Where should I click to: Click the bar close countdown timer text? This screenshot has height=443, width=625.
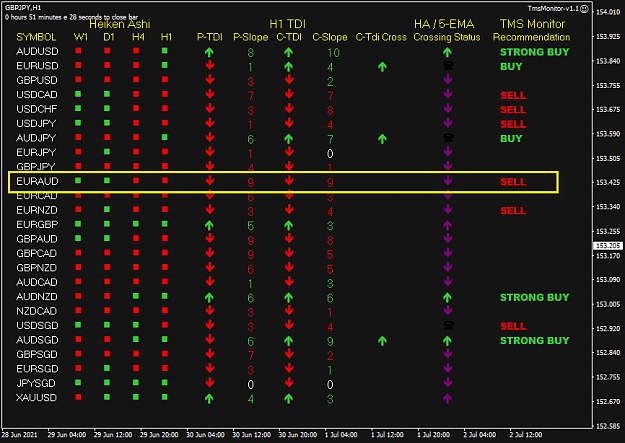tap(71, 17)
